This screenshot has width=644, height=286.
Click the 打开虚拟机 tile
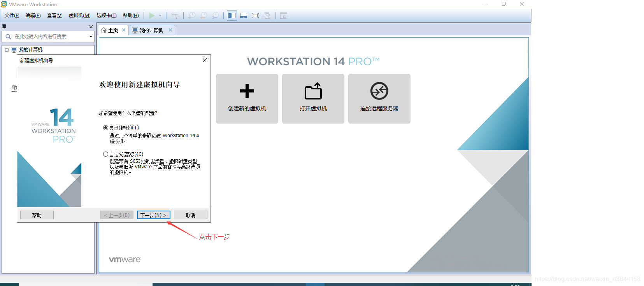[x=313, y=99]
